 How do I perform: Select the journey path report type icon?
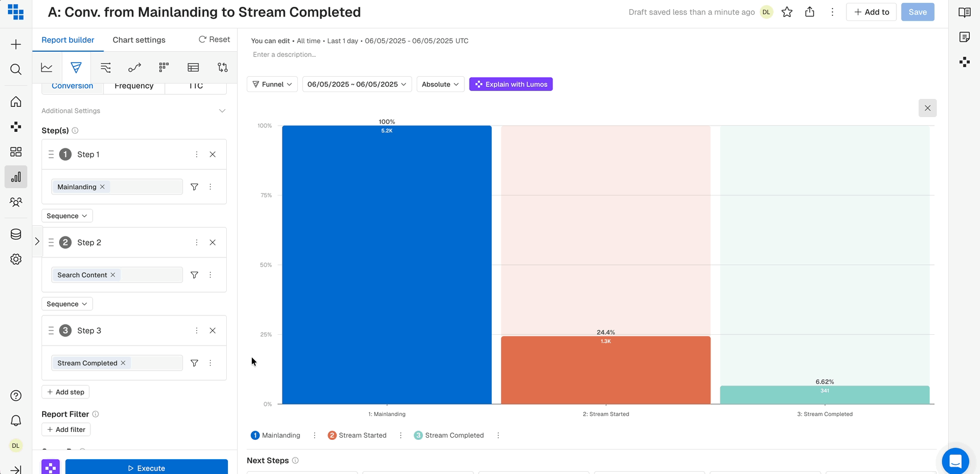(135, 68)
